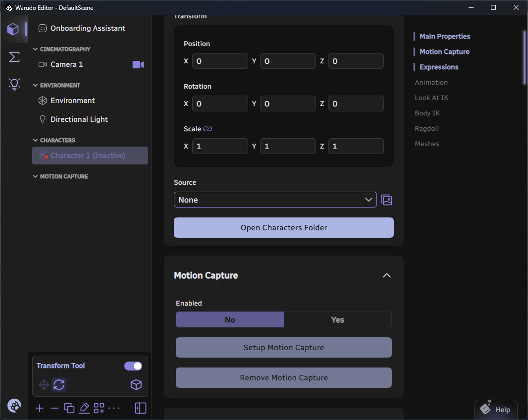Open the more options ellipsis
Viewport: 528px width, 420px height.
(x=114, y=408)
